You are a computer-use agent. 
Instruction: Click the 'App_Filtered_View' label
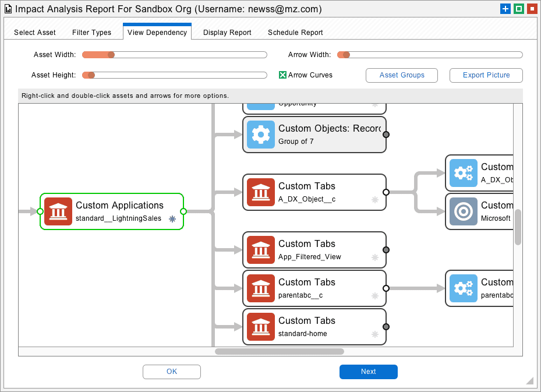(309, 257)
